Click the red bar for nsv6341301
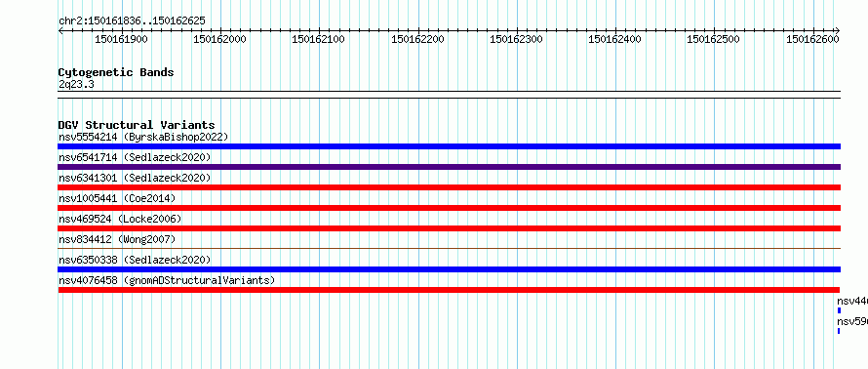 pyautogui.click(x=450, y=187)
